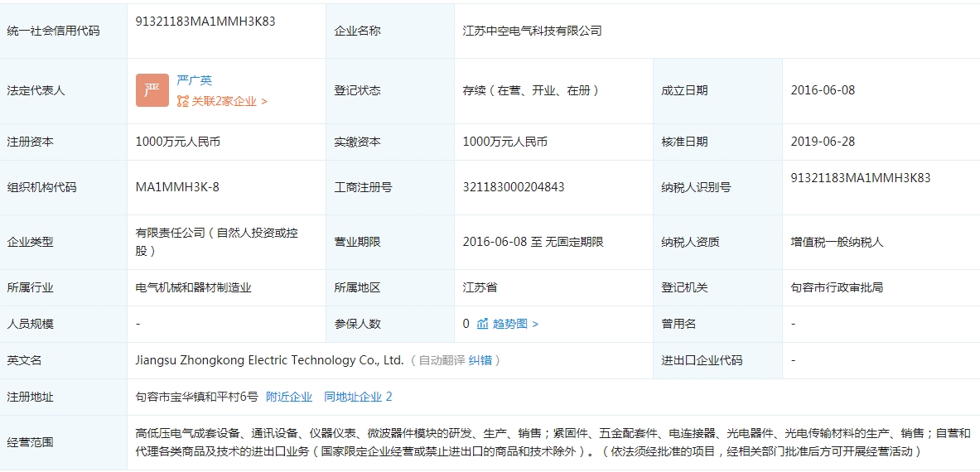The height and width of the screenshot is (472, 980).
Task: Click English name Jiangsu Zhongkong Electric Technology
Action: click(269, 360)
